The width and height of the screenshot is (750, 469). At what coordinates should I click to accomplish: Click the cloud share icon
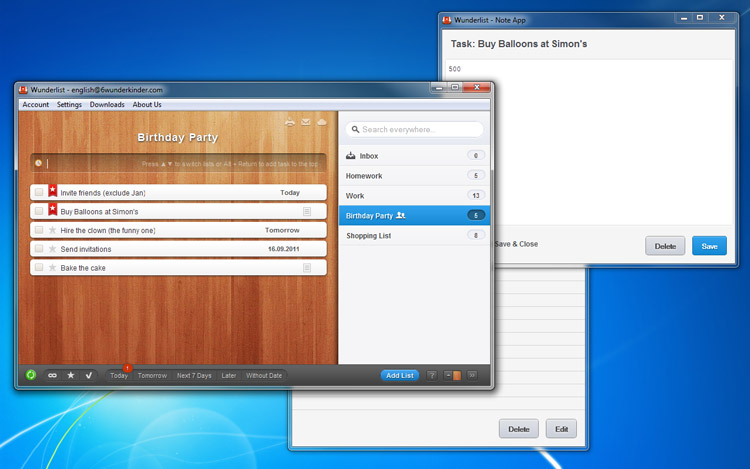(322, 122)
